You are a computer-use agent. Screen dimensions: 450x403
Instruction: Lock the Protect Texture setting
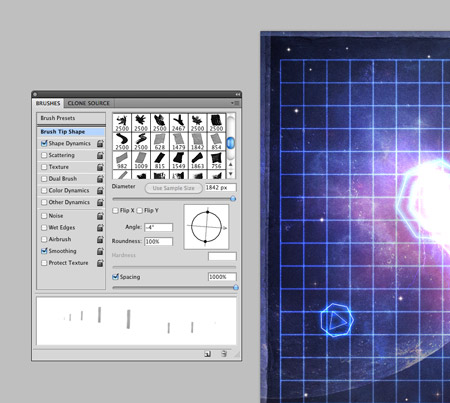click(100, 263)
